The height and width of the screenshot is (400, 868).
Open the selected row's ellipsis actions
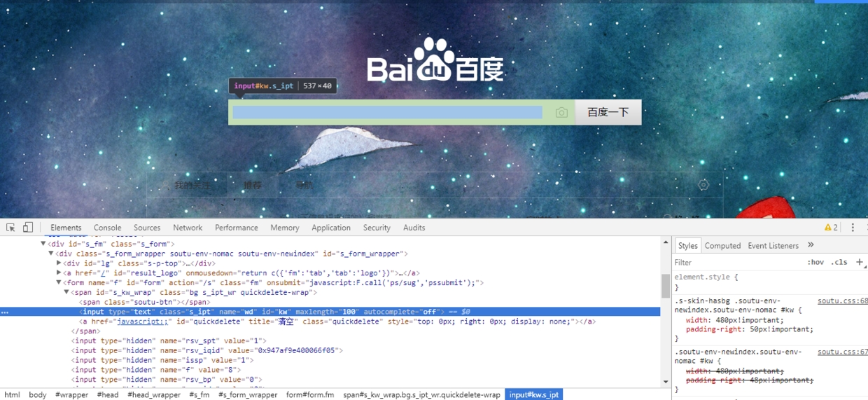pyautogui.click(x=5, y=312)
